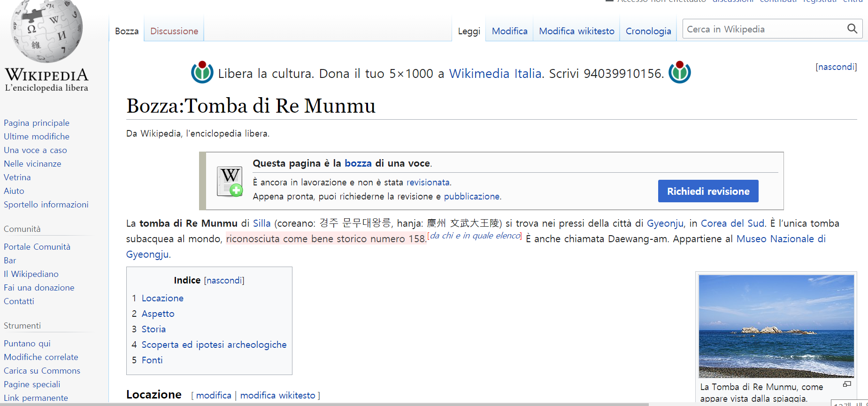This screenshot has width=868, height=406.
Task: Jump to Scoperta ed ipotesi archeologiche section
Action: (214, 345)
